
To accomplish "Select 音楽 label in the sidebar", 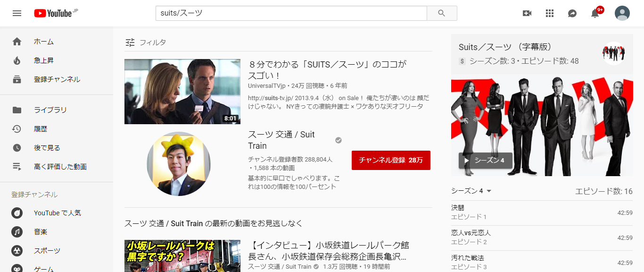I will tap(41, 232).
